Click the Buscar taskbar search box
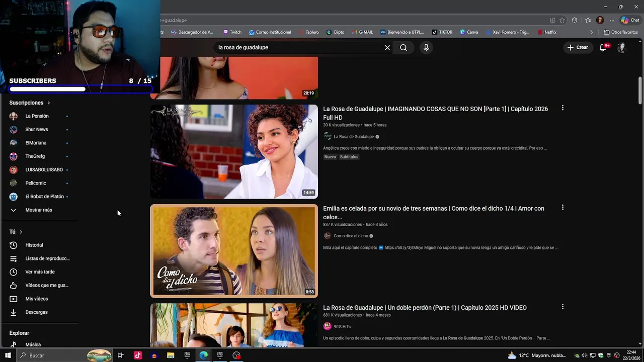644x362 pixels. click(64, 355)
